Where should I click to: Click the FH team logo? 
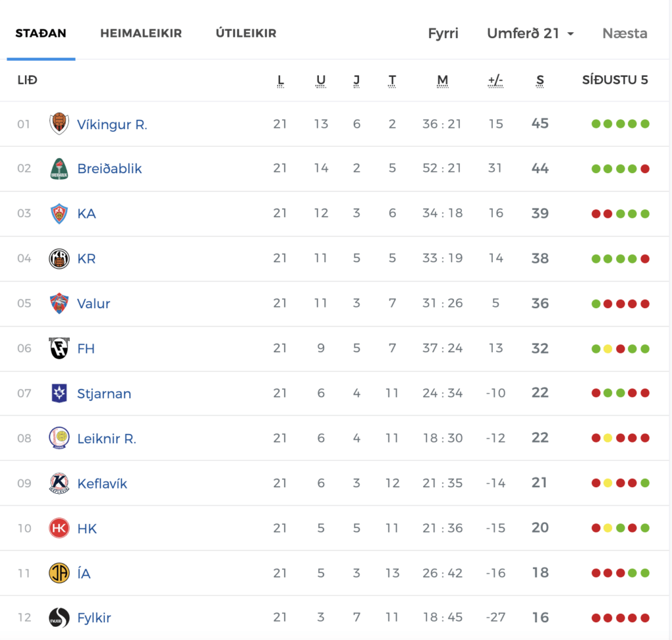(59, 348)
